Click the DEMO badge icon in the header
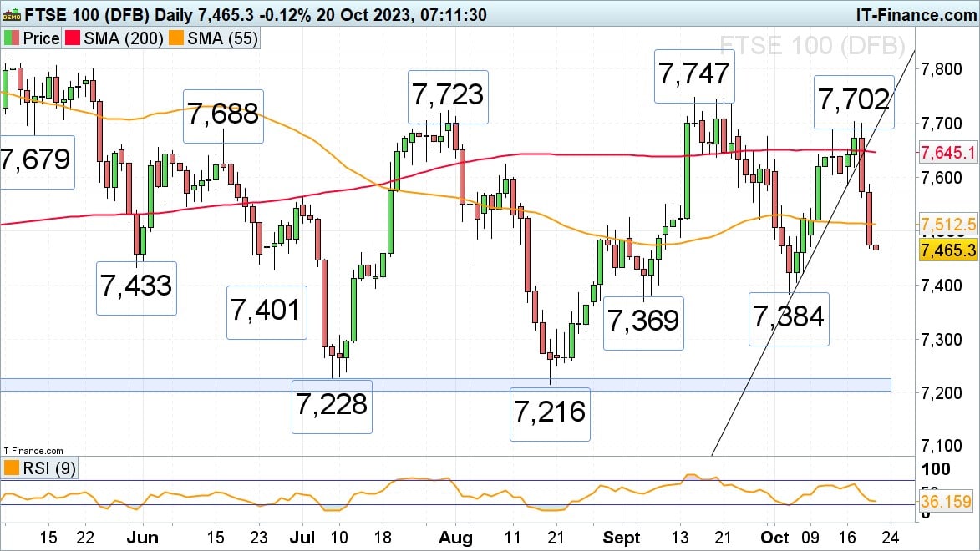The width and height of the screenshot is (980, 551). tap(12, 14)
